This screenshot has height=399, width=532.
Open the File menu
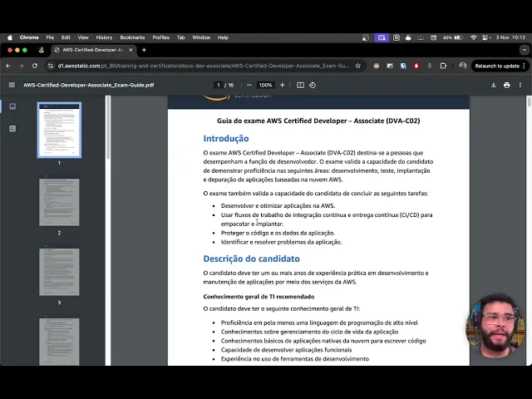pos(50,37)
